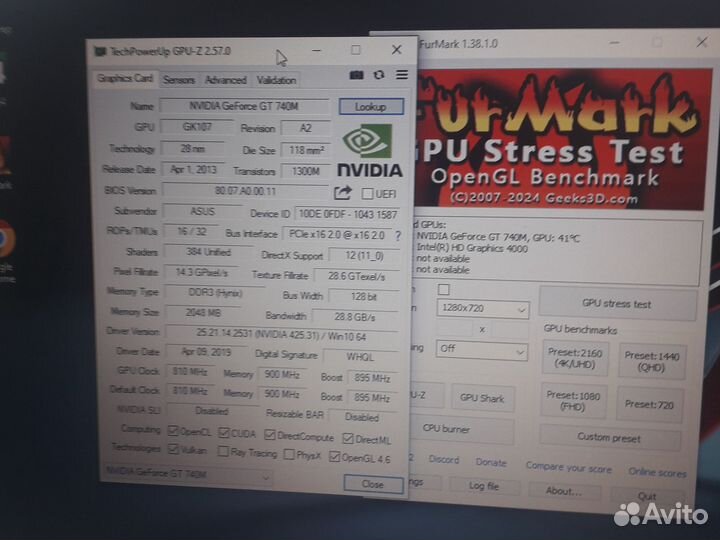This screenshot has width=720, height=540.
Task: Click the FurMark custom width input field
Action: click(454, 329)
